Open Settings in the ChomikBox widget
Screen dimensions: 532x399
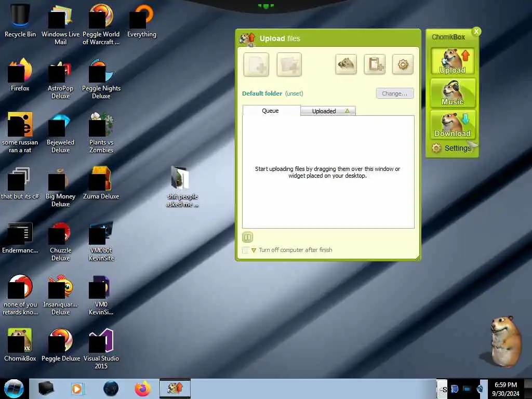coord(453,148)
